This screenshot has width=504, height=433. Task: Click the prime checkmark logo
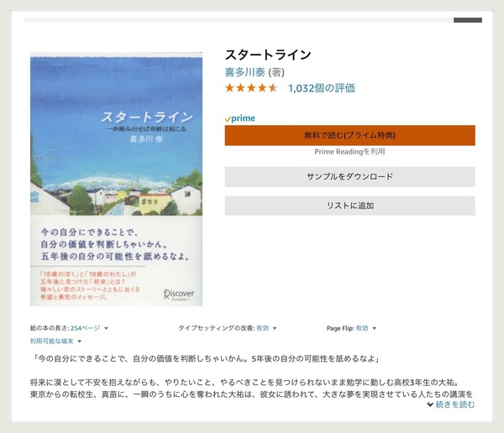[x=240, y=118]
